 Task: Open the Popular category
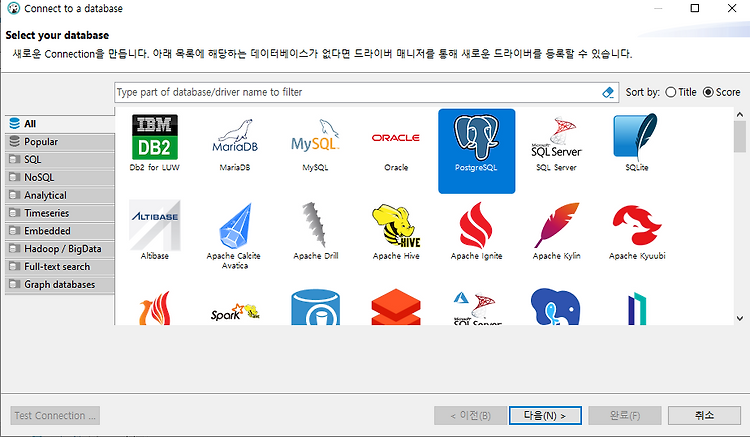pyautogui.click(x=60, y=142)
